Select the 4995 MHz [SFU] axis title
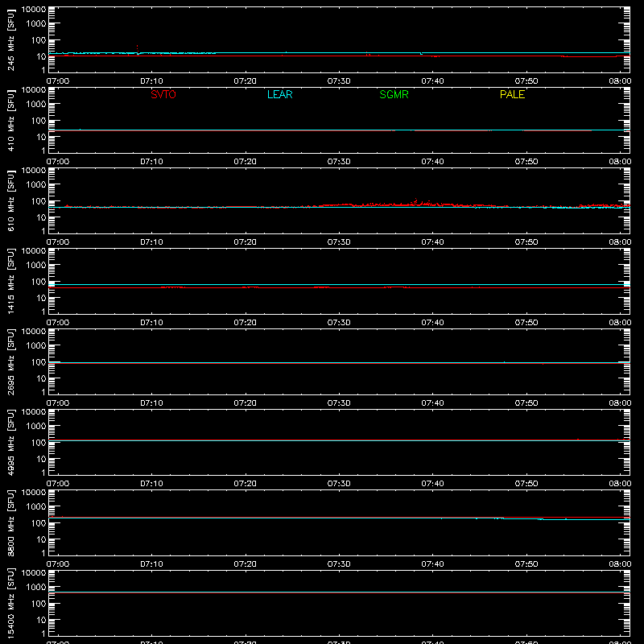The width and height of the screenshot is (644, 644). coord(10,442)
